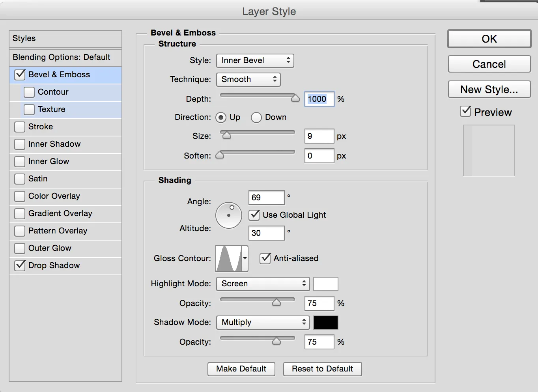Click the white highlight color swatch
This screenshot has height=392, width=538.
click(x=326, y=284)
